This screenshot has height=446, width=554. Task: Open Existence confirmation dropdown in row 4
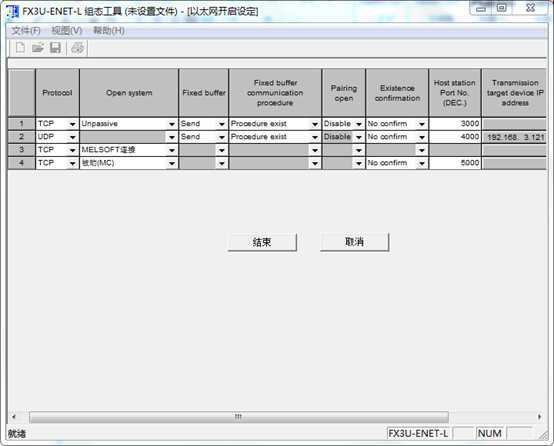click(422, 163)
